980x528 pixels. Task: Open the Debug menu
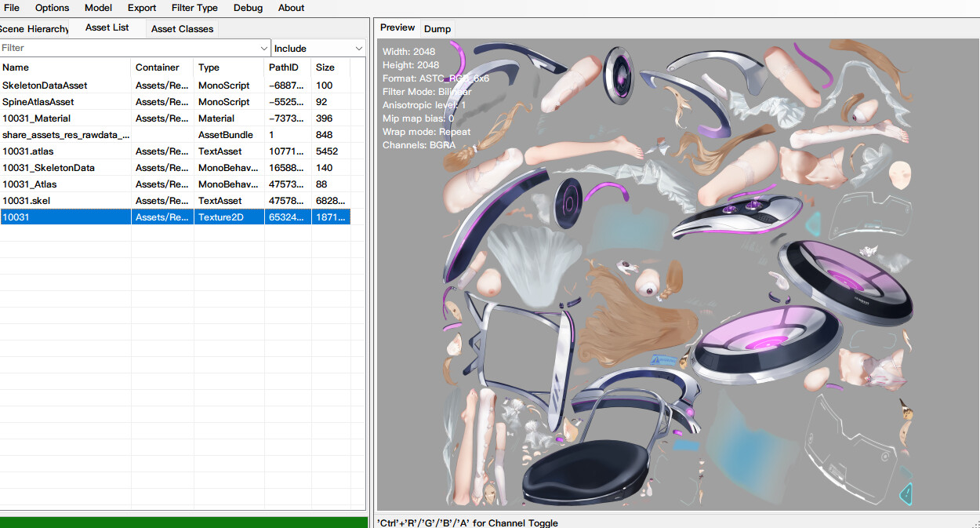249,8
